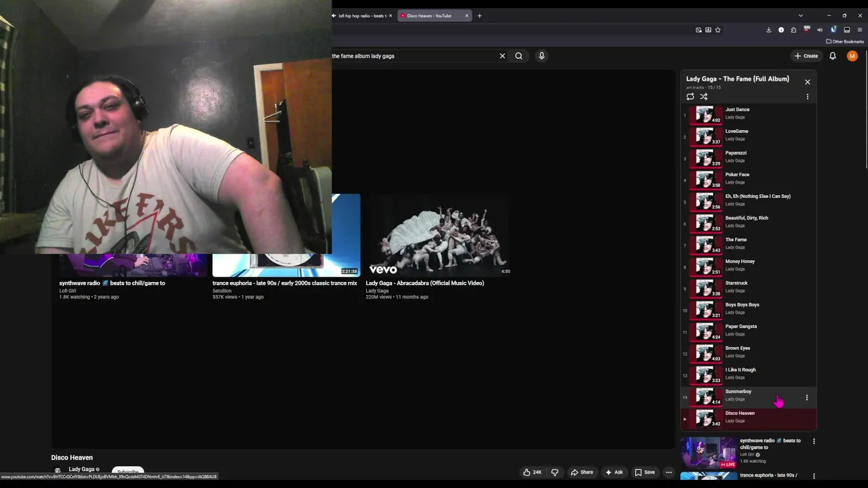Image resolution: width=868 pixels, height=488 pixels.
Task: Play LoveGame from playlist
Action: pyautogui.click(x=749, y=136)
